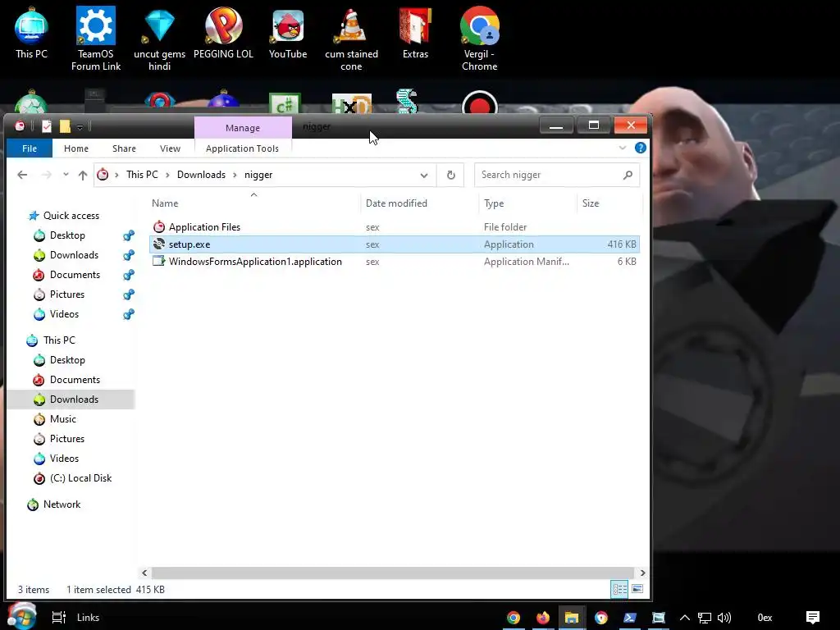Select the Extras desktop icon
The image size is (840, 630).
click(x=415, y=33)
